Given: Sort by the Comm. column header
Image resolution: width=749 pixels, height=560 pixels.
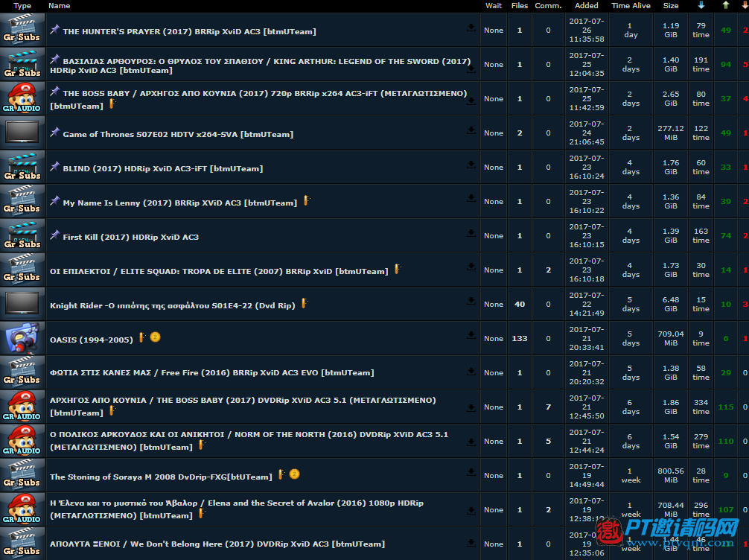Looking at the screenshot, I should coord(548,6).
